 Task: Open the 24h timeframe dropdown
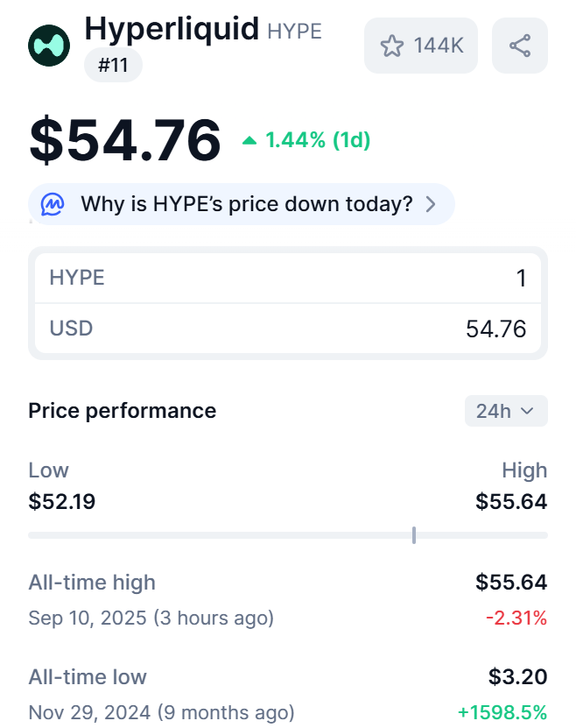(x=506, y=411)
